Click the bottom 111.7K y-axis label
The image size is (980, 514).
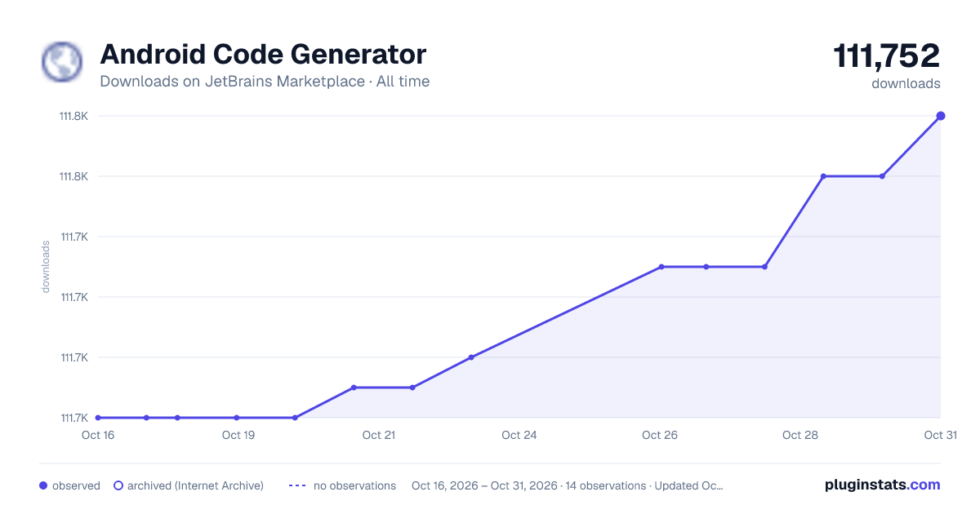click(74, 418)
